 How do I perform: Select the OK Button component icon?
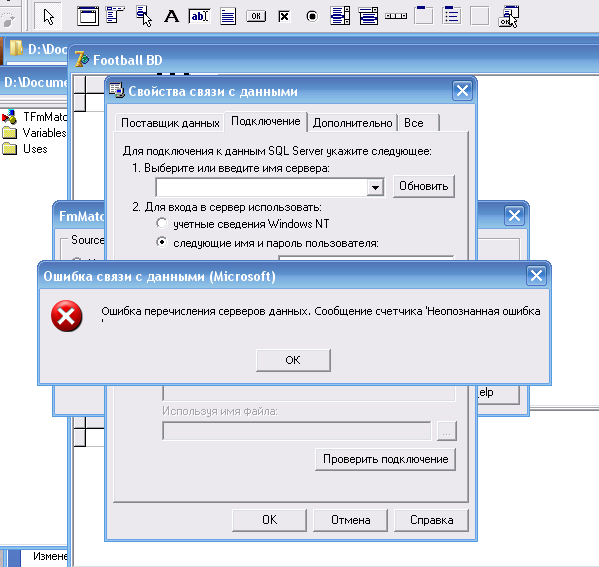tap(256, 16)
